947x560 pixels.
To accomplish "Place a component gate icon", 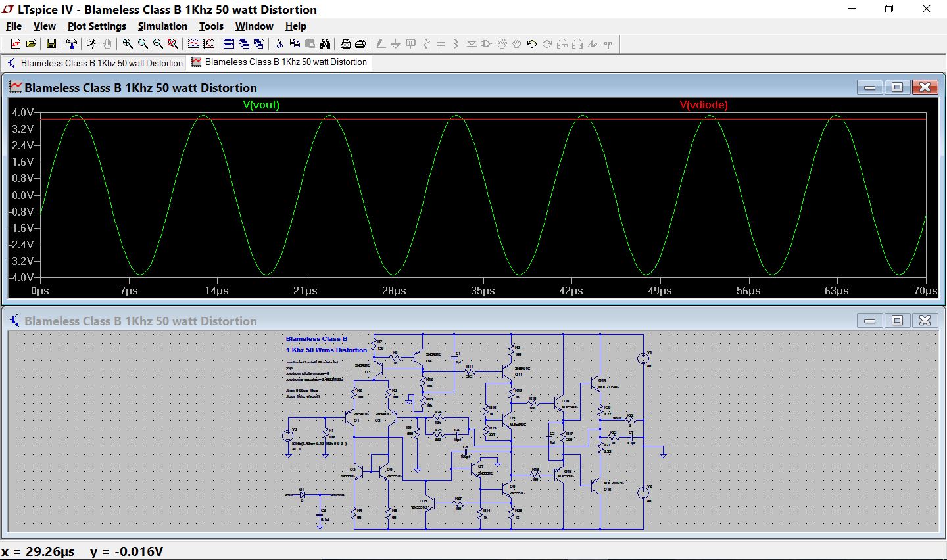I will [x=487, y=44].
